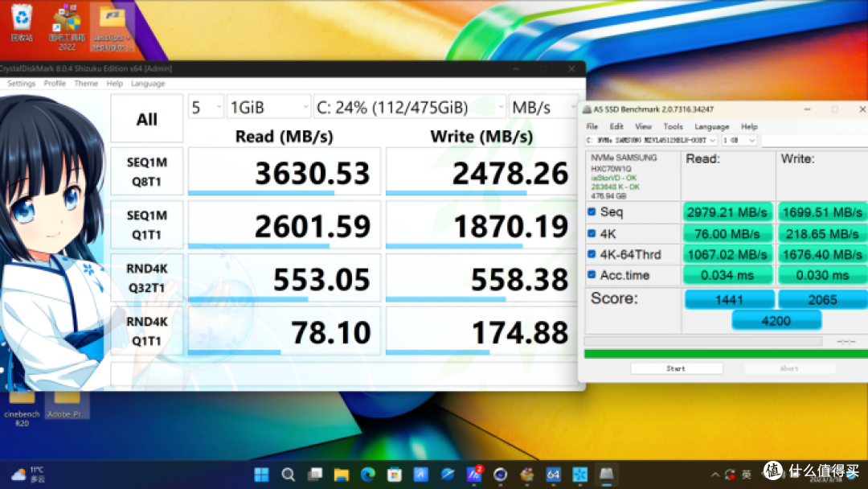The image size is (868, 489).
Task: Click the Abort button in AS SSD
Action: point(789,368)
